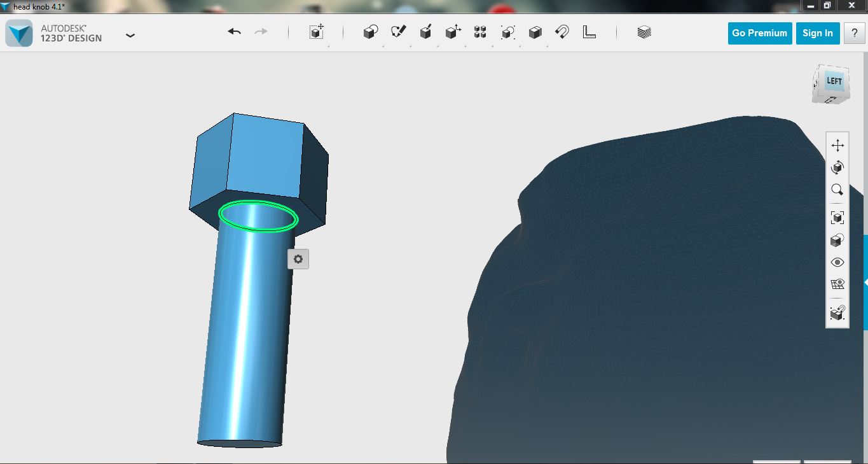
Task: Click Sign In button
Action: point(818,33)
